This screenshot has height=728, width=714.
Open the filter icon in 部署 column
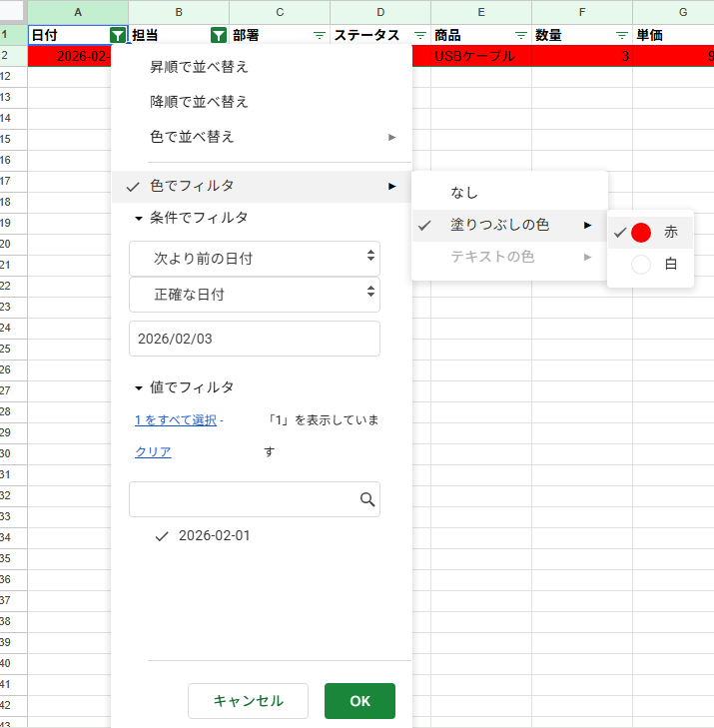click(320, 35)
